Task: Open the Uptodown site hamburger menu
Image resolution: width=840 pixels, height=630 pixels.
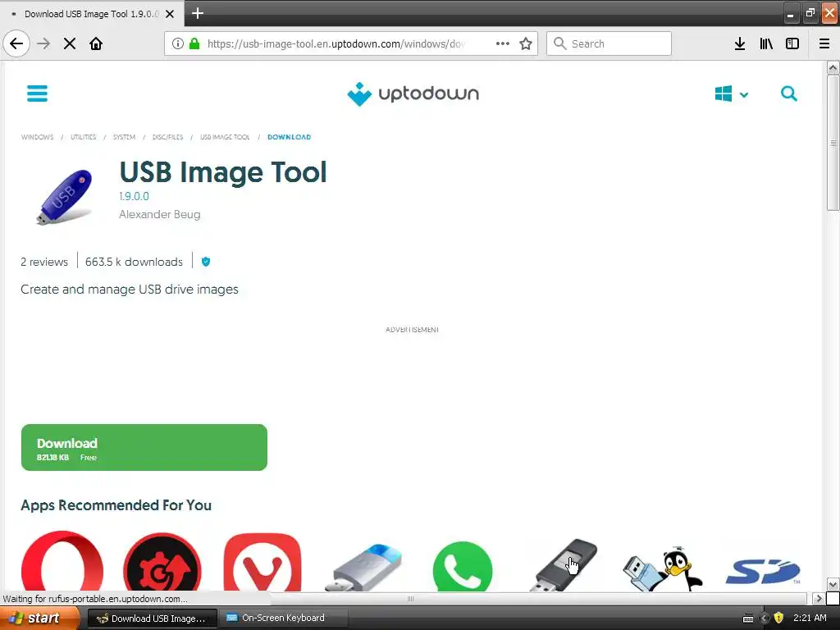Action: pos(38,94)
